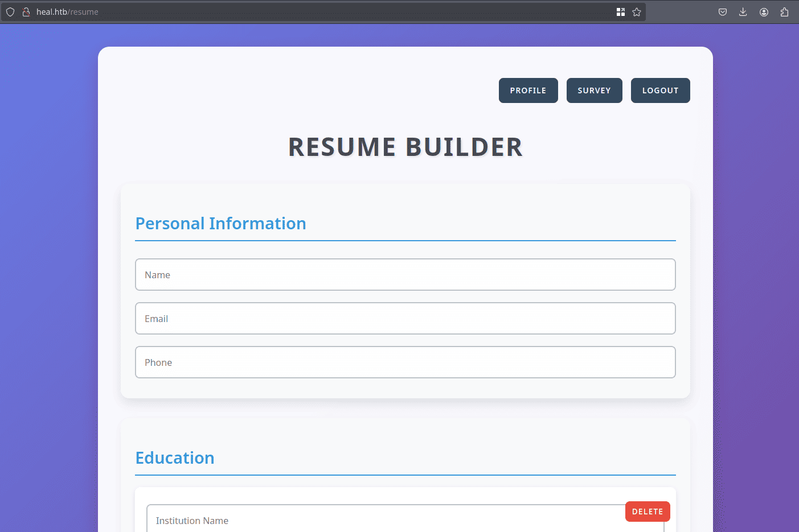
Task: Focus the Name input field
Action: point(405,275)
